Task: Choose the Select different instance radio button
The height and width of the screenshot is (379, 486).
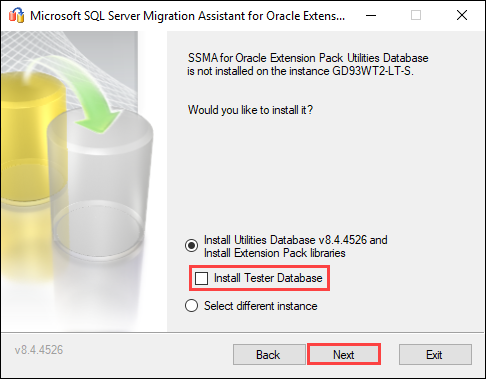Action: 192,306
